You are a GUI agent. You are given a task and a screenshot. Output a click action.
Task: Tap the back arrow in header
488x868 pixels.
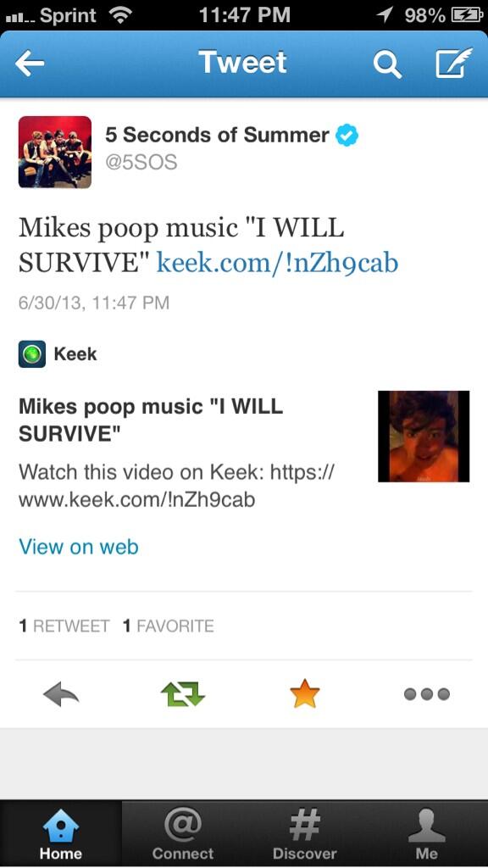click(30, 64)
